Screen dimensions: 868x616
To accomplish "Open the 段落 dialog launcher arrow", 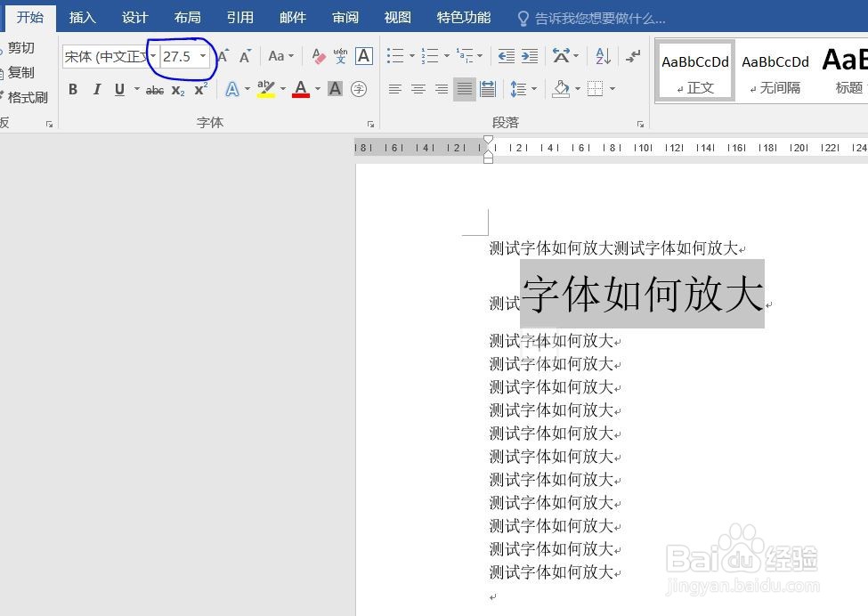I will tap(640, 124).
